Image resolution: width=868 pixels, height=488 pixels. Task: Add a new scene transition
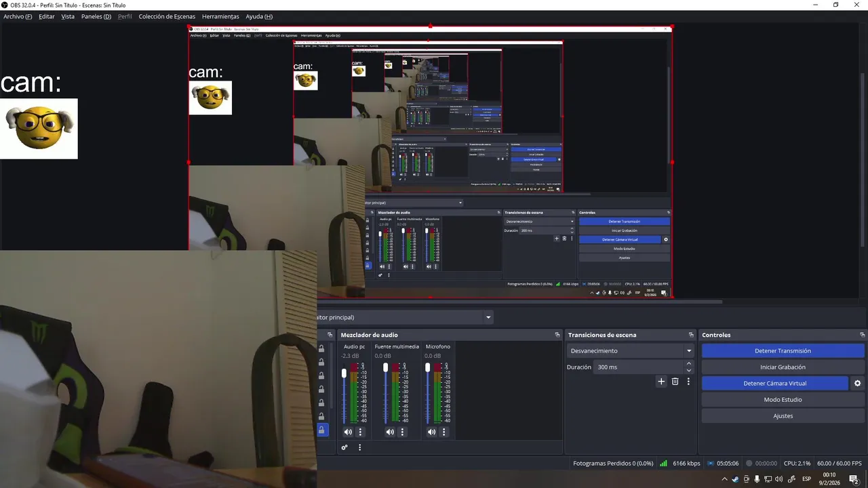pos(661,382)
